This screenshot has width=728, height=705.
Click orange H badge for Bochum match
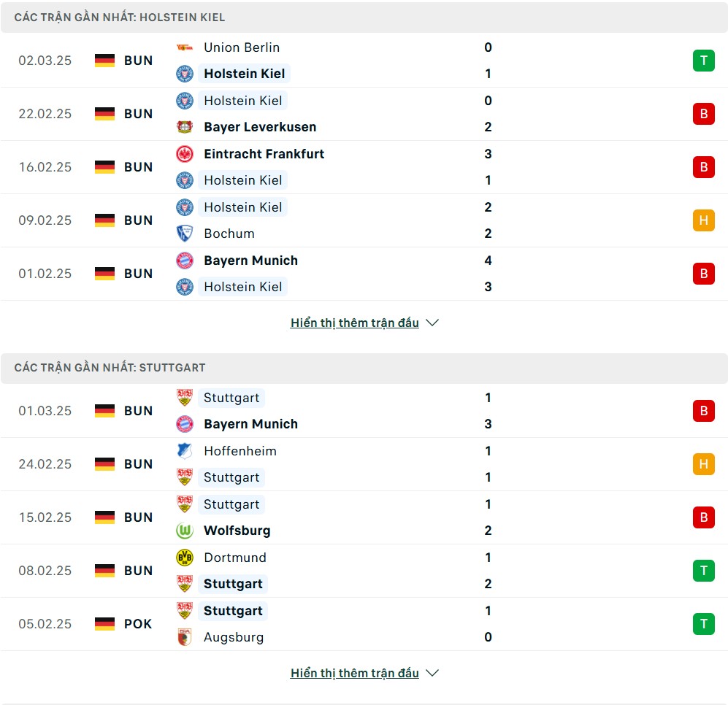(703, 220)
